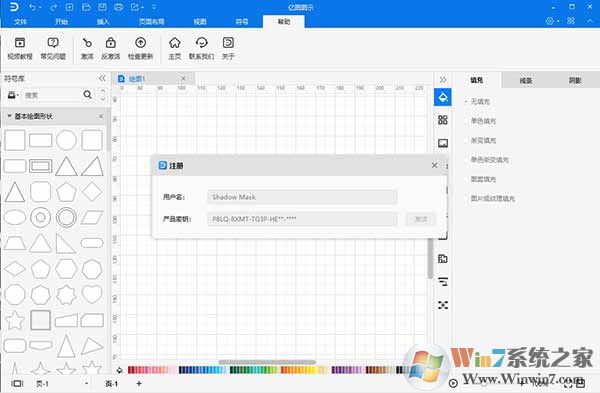The image size is (600, 393).
Task: Expand the right panel double chevron
Action: coord(443,80)
